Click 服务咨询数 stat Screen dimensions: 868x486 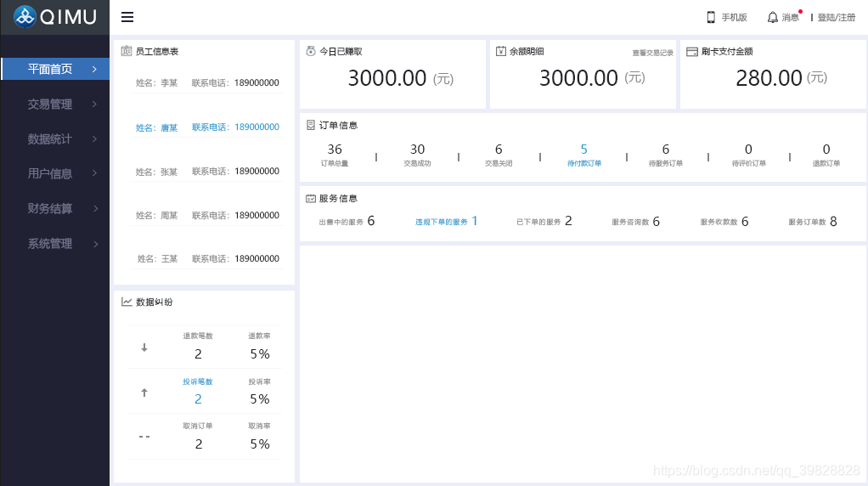(635, 222)
